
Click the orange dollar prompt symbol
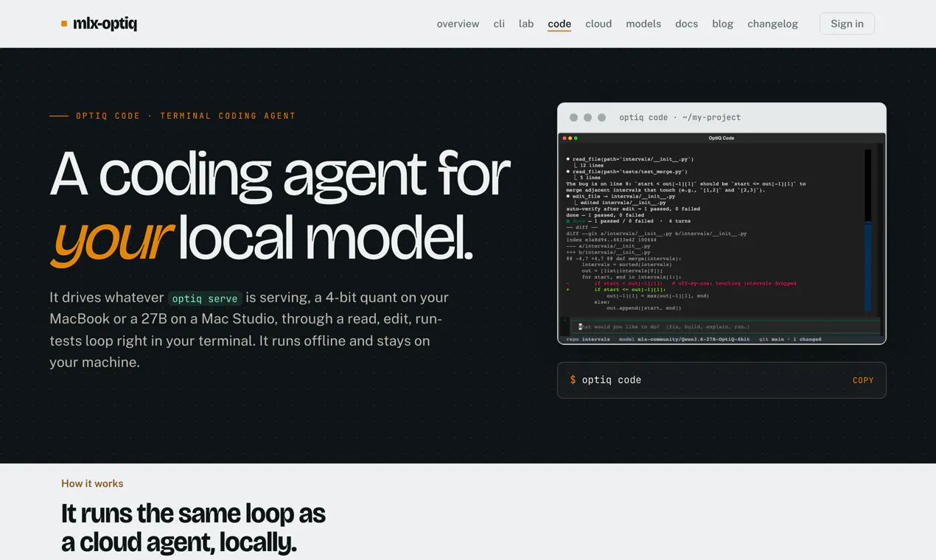pyautogui.click(x=573, y=380)
